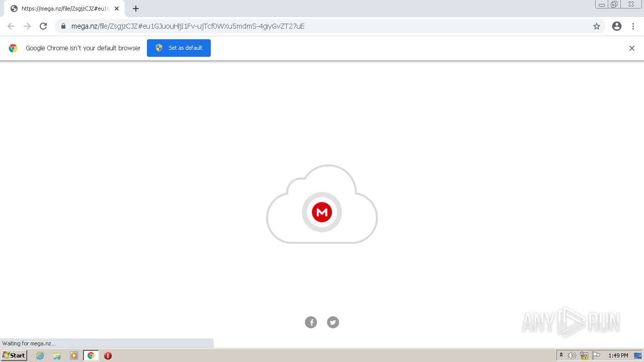This screenshot has height=362, width=644.
Task: Dismiss the default browser notification bar
Action: pyautogui.click(x=632, y=48)
